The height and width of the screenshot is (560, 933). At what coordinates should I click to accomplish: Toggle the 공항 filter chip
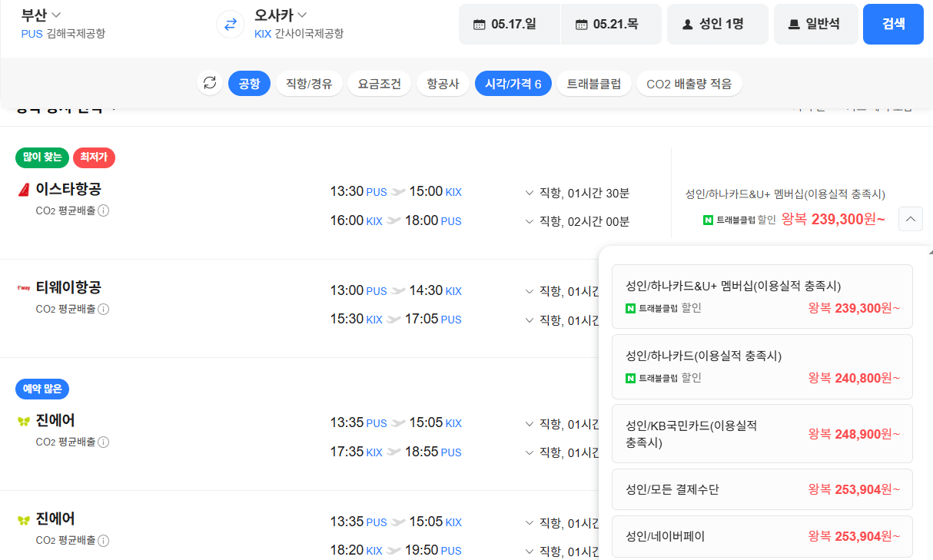coord(249,84)
